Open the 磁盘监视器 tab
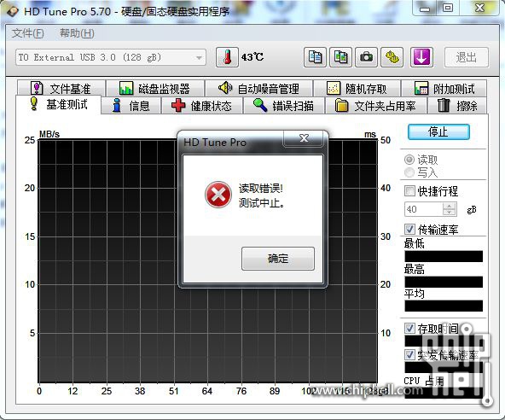Screen dimensions: 505x420 (155, 88)
